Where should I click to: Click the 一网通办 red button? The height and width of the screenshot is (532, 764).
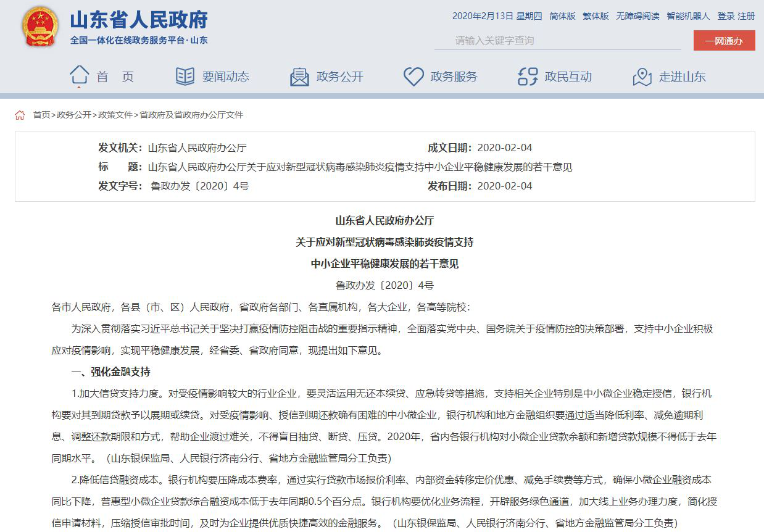[724, 41]
